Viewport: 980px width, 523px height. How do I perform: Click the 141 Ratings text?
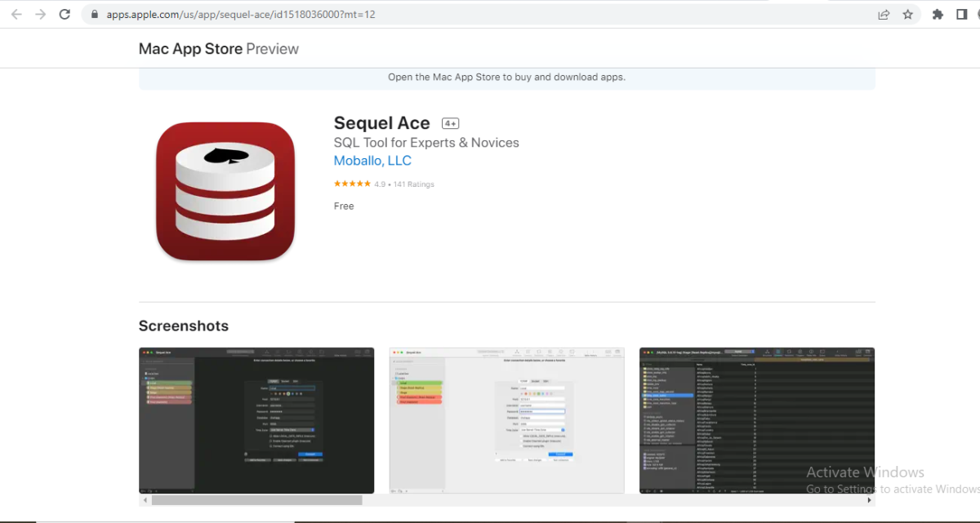pyautogui.click(x=413, y=184)
